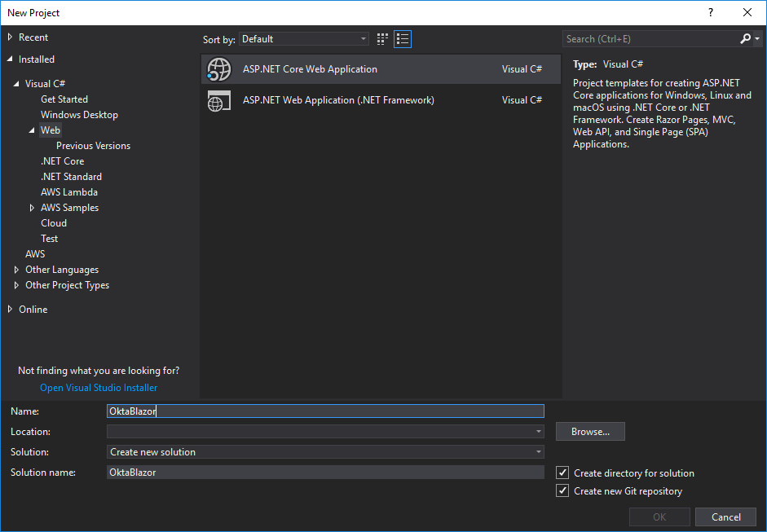
Task: Click the search magnifier icon
Action: (745, 39)
